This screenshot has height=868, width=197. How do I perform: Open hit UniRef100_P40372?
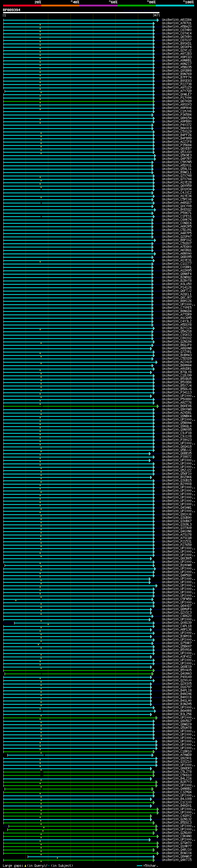pyautogui.click(x=176, y=125)
